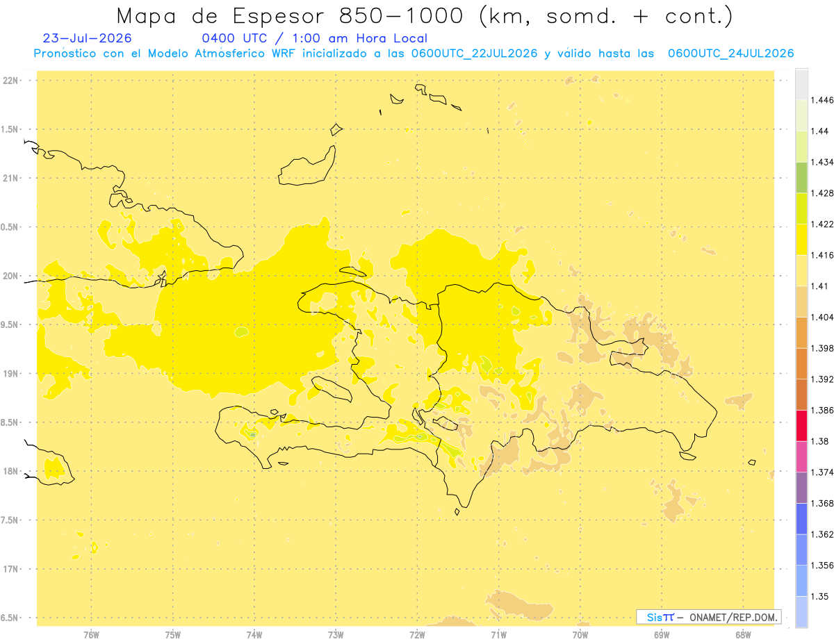Click the colorbar value 1.35
The height and width of the screenshot is (644, 834).
(x=819, y=596)
